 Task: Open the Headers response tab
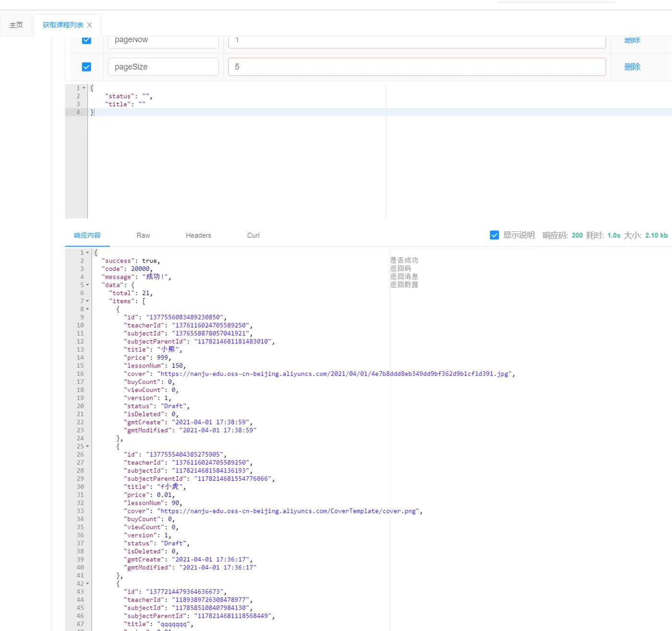tap(198, 235)
